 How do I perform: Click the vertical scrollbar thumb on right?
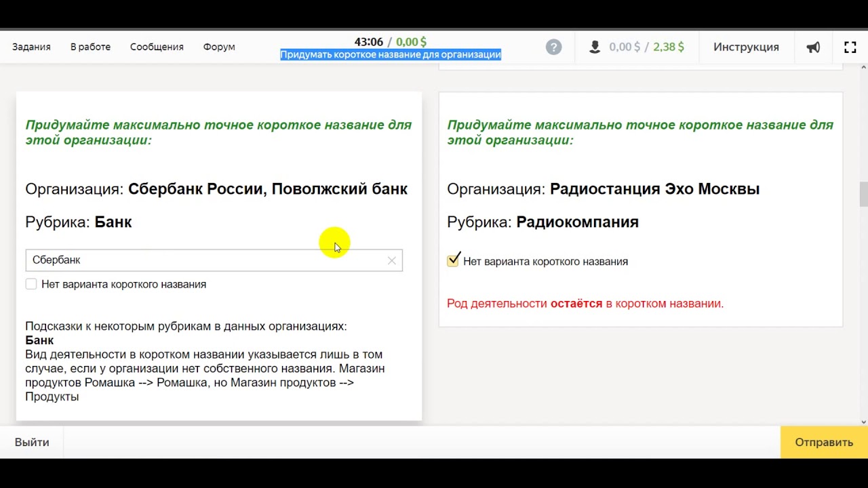[x=863, y=195]
